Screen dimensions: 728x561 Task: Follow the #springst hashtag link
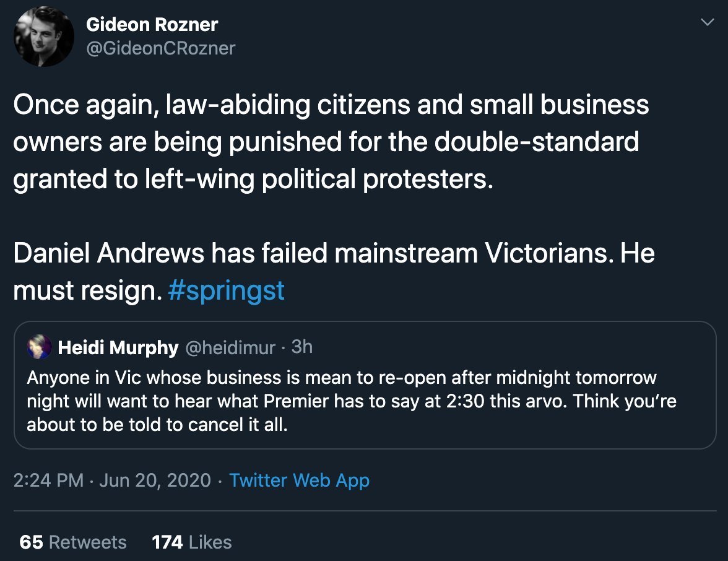point(226,290)
